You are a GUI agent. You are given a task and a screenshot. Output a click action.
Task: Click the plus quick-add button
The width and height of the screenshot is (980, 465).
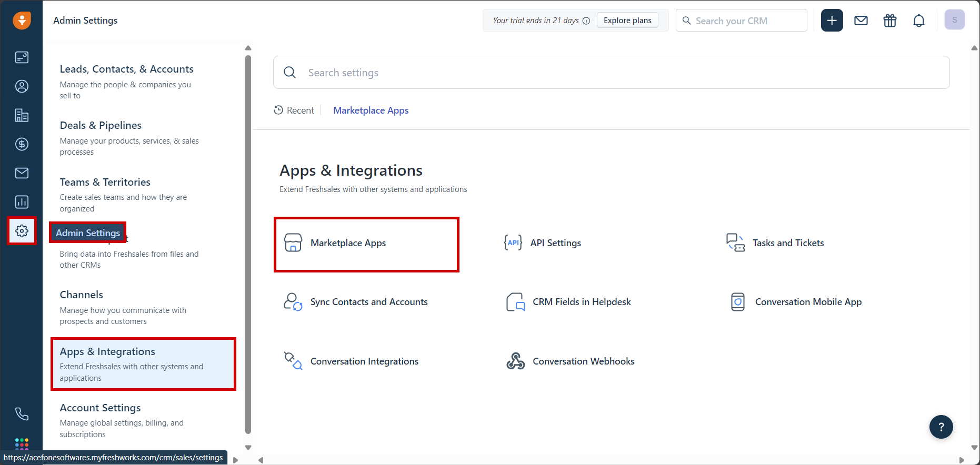click(x=832, y=21)
